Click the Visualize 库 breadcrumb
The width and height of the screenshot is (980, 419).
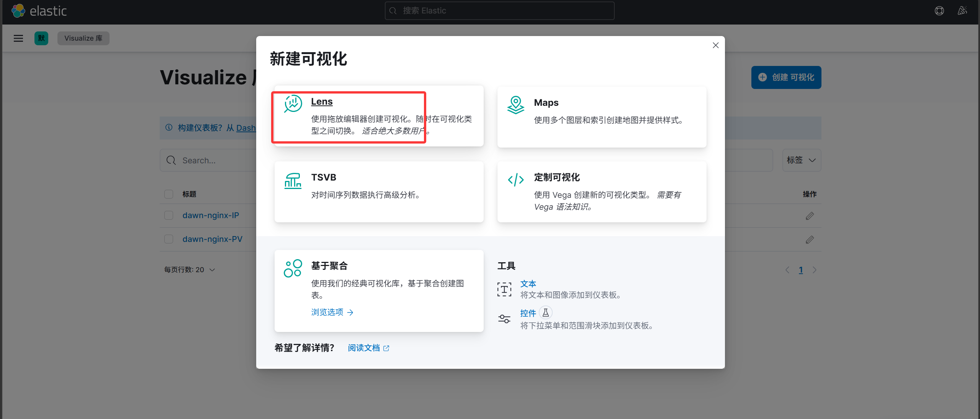coord(83,38)
